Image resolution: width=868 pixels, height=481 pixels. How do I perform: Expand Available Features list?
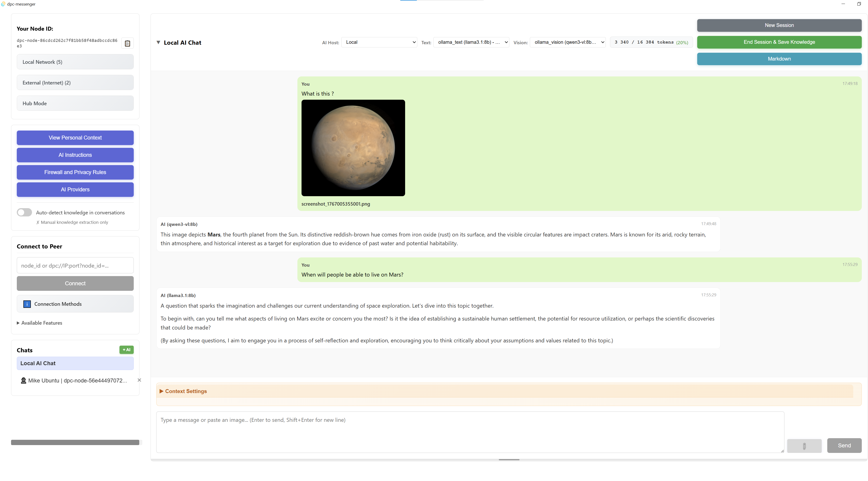[x=39, y=323]
